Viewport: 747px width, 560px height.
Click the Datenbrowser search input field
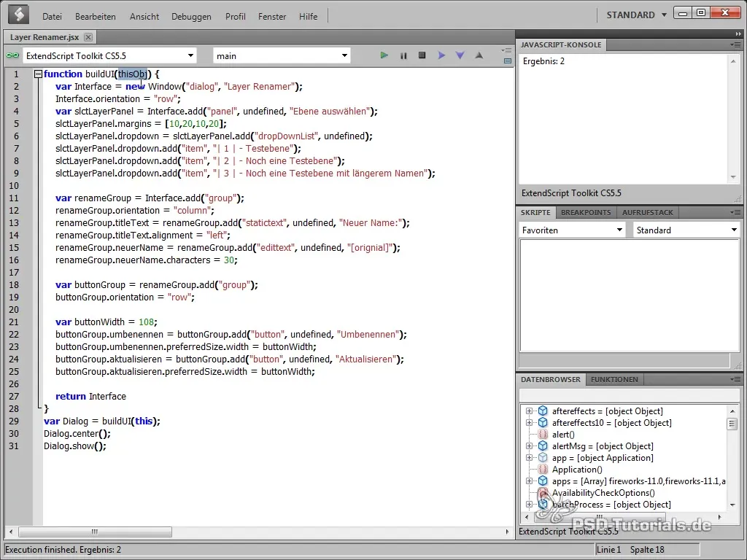point(627,395)
